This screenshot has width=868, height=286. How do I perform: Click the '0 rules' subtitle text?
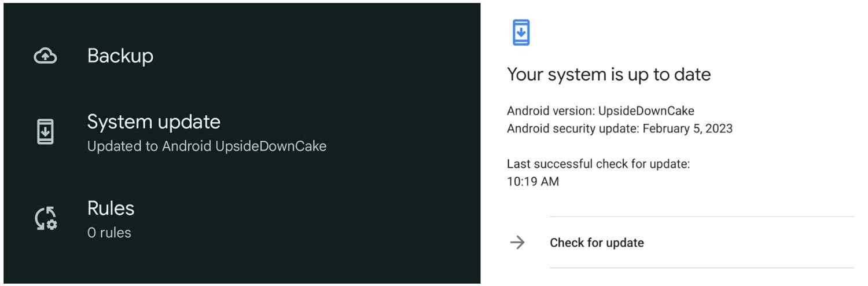coord(109,233)
